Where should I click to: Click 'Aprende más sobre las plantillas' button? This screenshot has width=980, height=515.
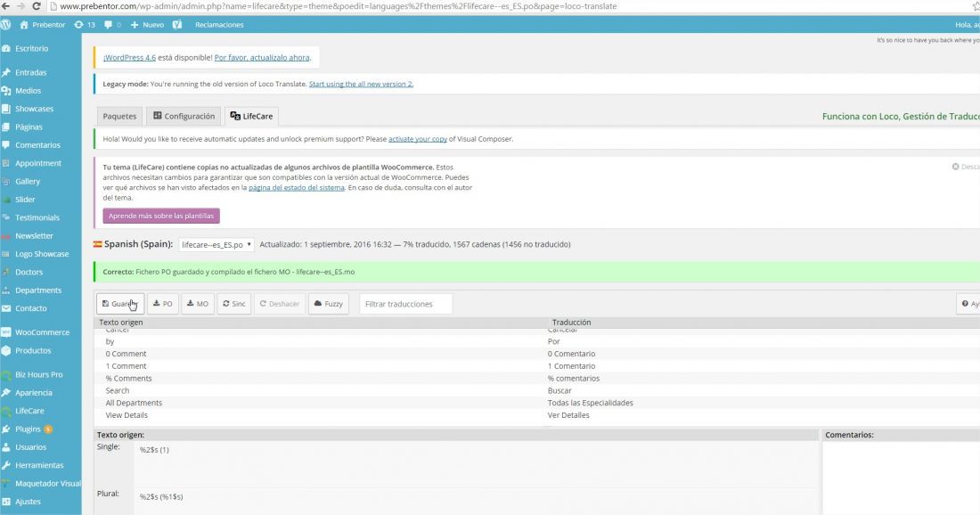(x=161, y=216)
